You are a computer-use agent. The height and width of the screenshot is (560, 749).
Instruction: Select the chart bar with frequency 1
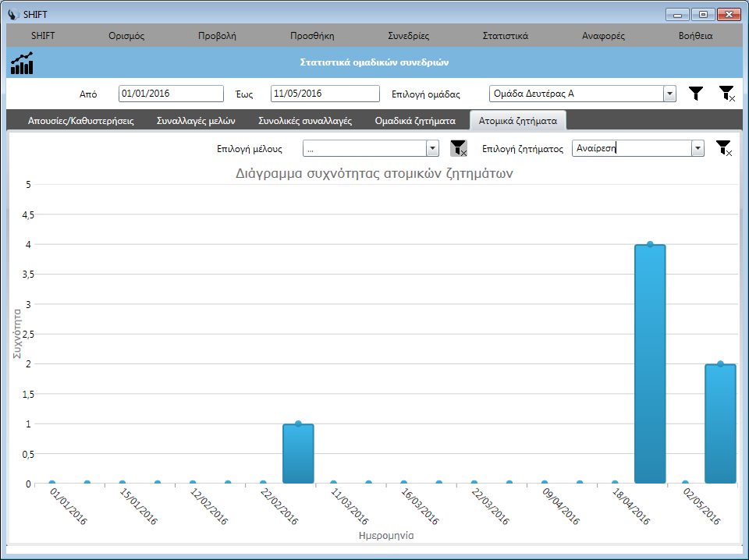click(x=298, y=454)
